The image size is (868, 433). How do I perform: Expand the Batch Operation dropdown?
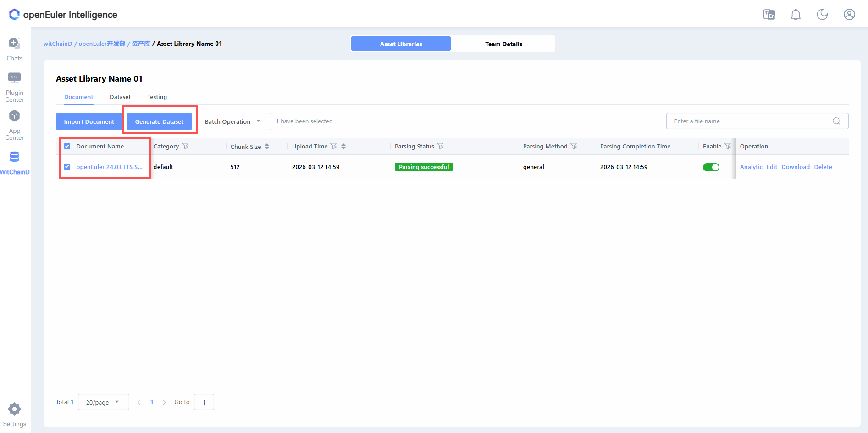click(234, 121)
